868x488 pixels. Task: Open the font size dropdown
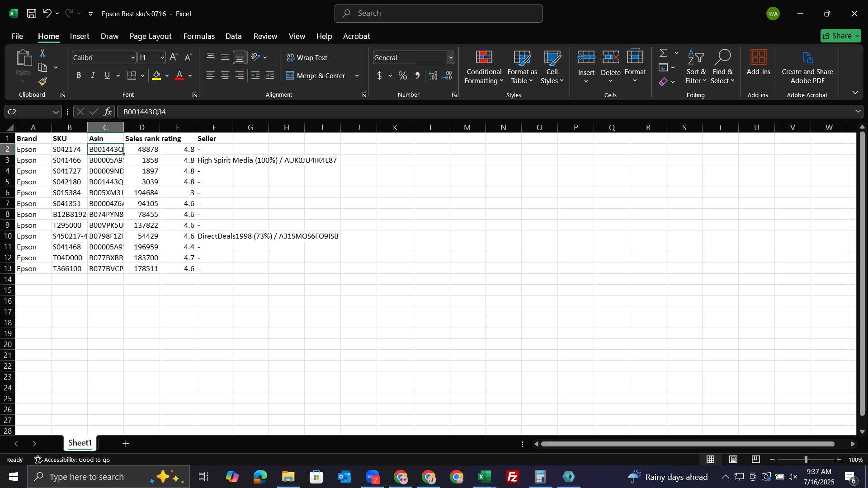point(162,57)
